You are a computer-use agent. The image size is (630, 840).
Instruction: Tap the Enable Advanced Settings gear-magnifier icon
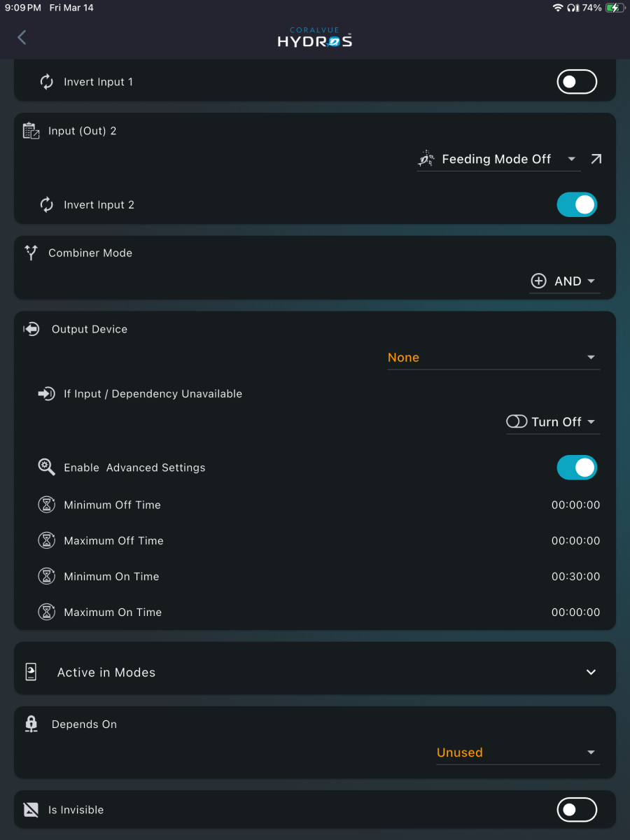tap(46, 468)
